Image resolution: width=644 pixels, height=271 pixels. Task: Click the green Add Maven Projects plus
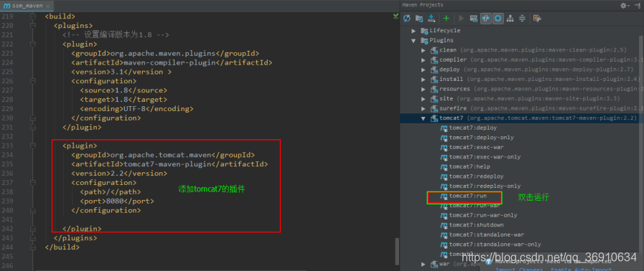447,18
